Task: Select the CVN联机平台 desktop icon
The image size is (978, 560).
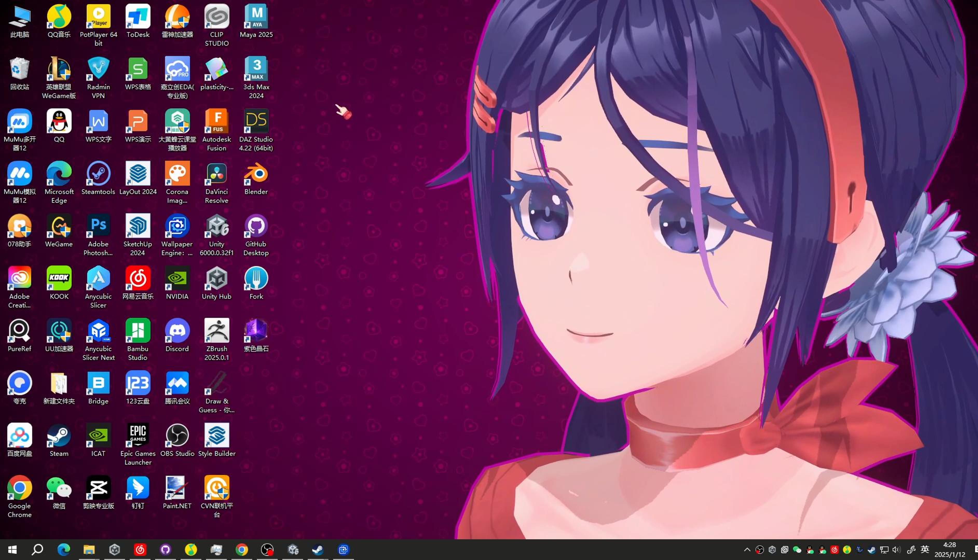Action: pos(217,497)
